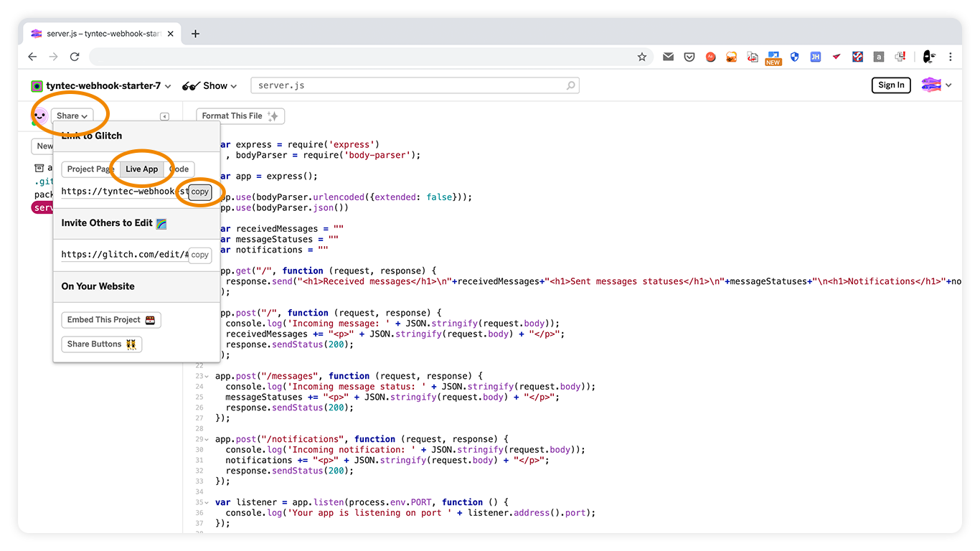Viewport: 980px width, 551px height.
Task: Collapse the sidebar with arrow button
Action: [x=164, y=116]
